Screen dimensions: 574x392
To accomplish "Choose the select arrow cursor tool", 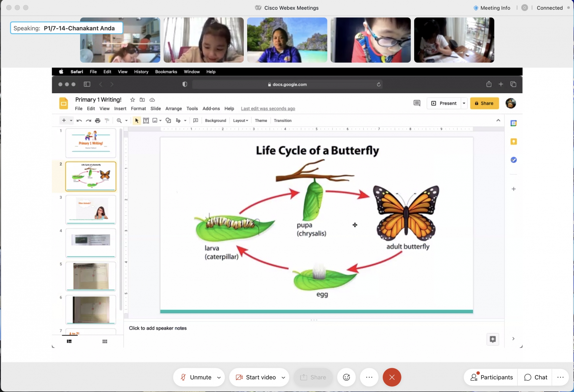I will [x=137, y=120].
